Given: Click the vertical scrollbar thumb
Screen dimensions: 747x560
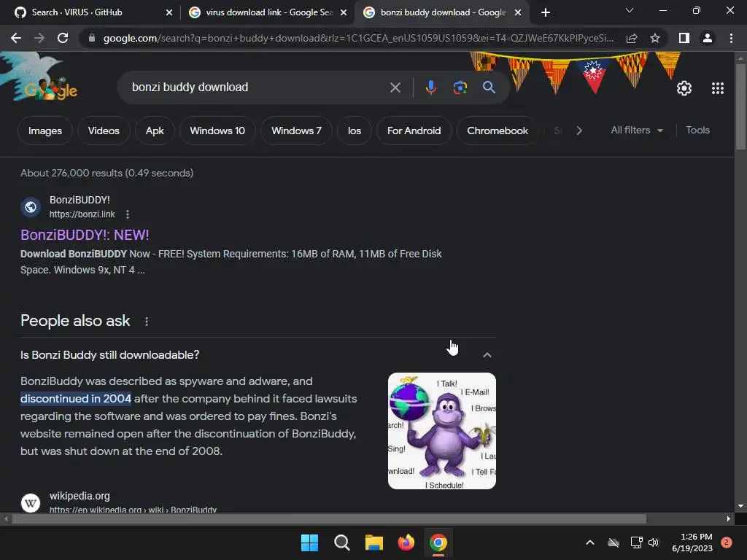Looking at the screenshot, I should [740, 107].
